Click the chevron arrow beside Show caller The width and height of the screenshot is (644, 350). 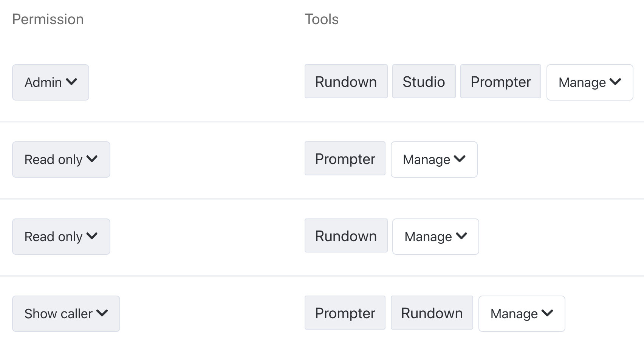102,313
